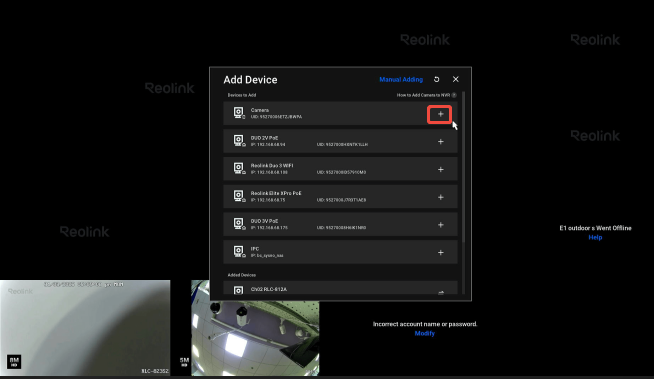Viewport: 654px width, 379px height.
Task: Open How to Add Camera to NVR help
Action: (x=426, y=95)
